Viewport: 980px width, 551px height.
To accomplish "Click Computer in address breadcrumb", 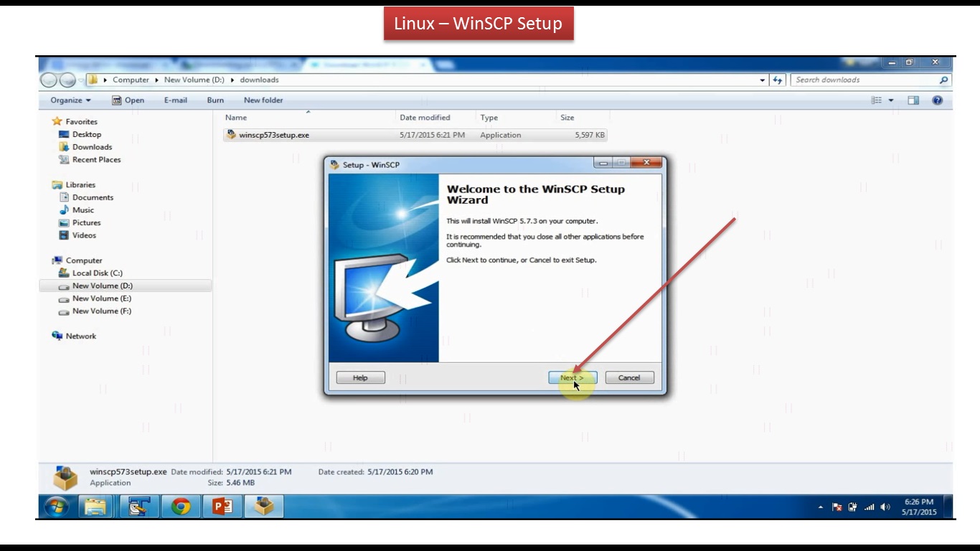I will (x=131, y=80).
